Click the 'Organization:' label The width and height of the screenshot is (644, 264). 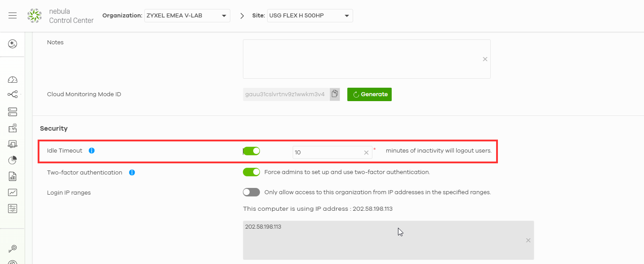[122, 16]
